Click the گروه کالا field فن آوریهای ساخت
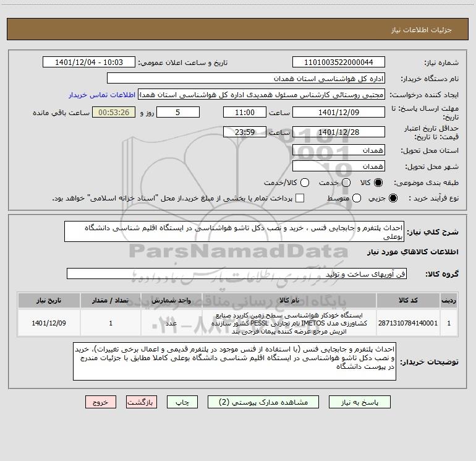The height and width of the screenshot is (461, 476). click(237, 274)
